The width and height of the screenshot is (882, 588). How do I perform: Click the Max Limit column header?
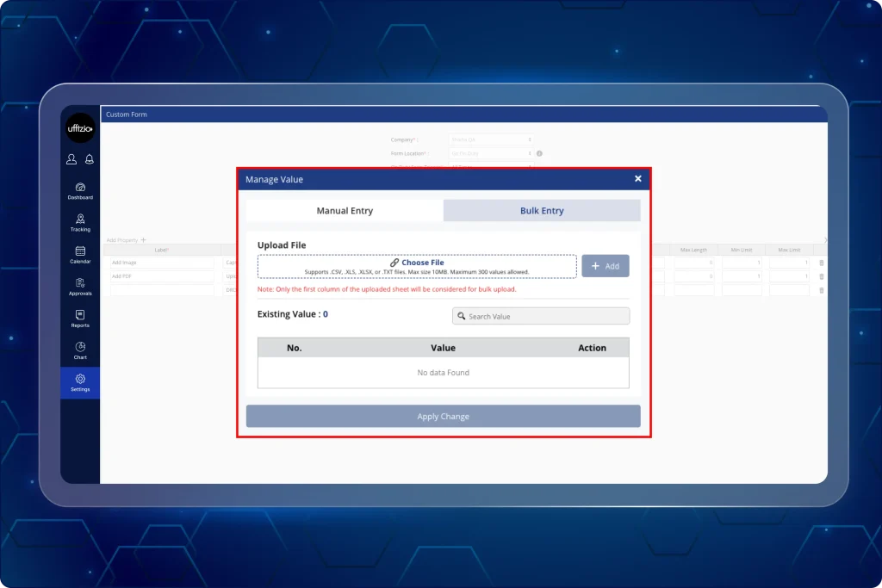[789, 251]
